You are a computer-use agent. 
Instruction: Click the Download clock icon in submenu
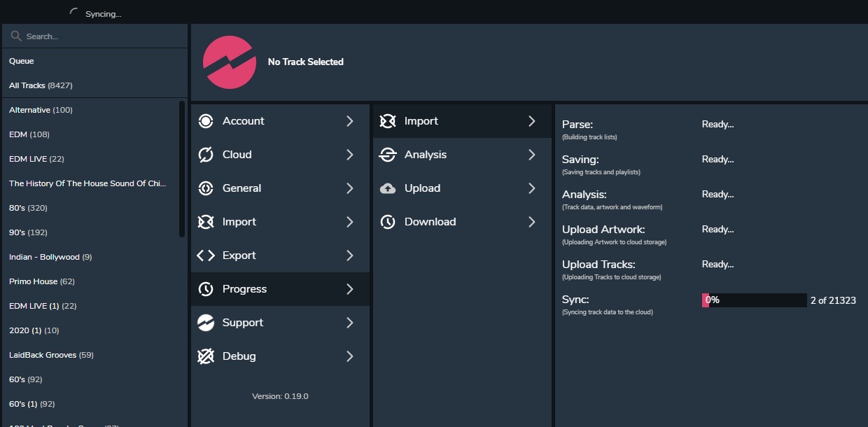point(388,222)
